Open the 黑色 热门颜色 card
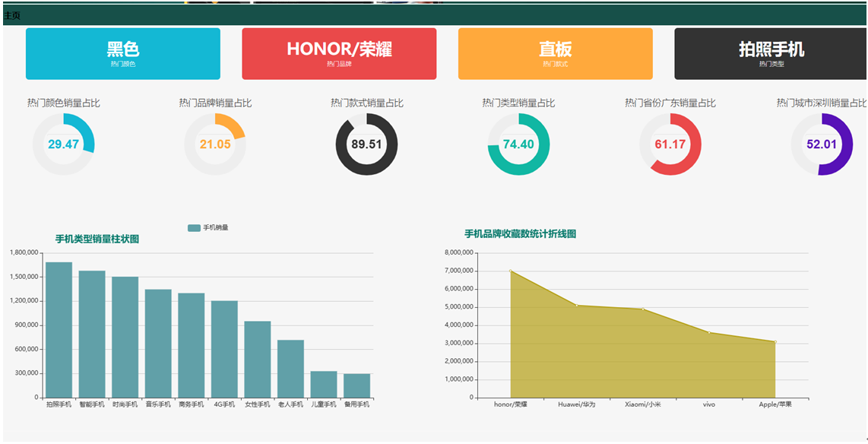 click(123, 54)
